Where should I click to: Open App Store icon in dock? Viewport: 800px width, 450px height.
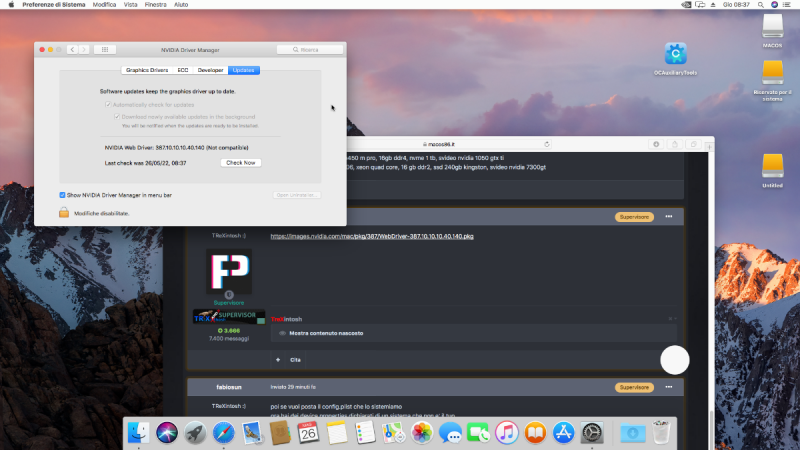point(563,433)
